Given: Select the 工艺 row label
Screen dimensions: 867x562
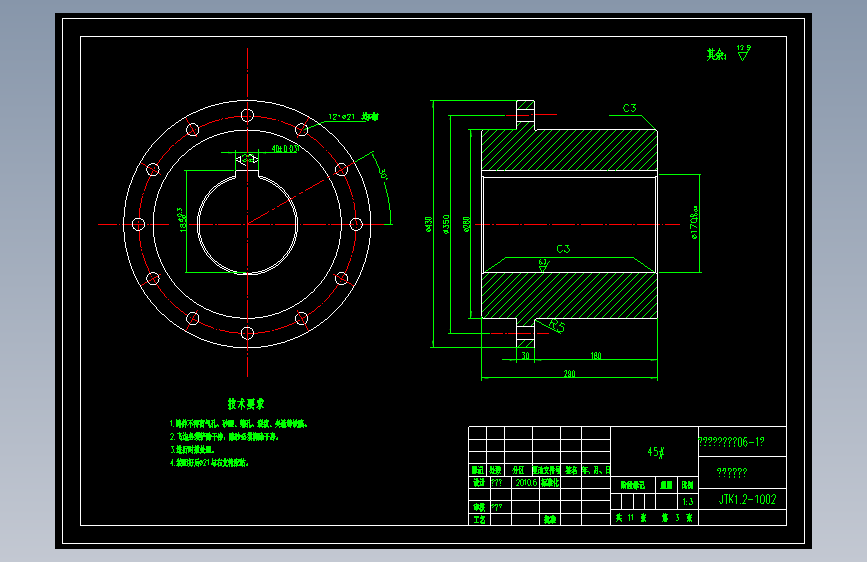Looking at the screenshot, I should pyautogui.click(x=479, y=519).
